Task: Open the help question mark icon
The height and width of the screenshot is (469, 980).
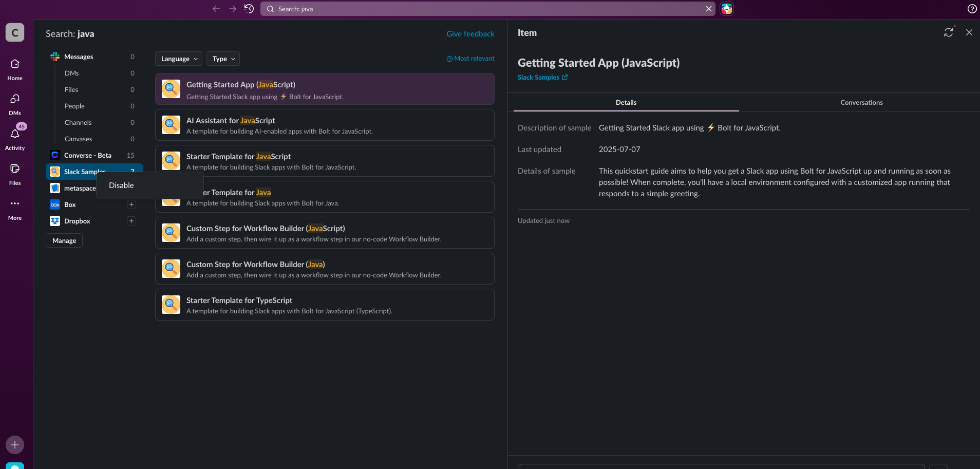Action: (972, 9)
